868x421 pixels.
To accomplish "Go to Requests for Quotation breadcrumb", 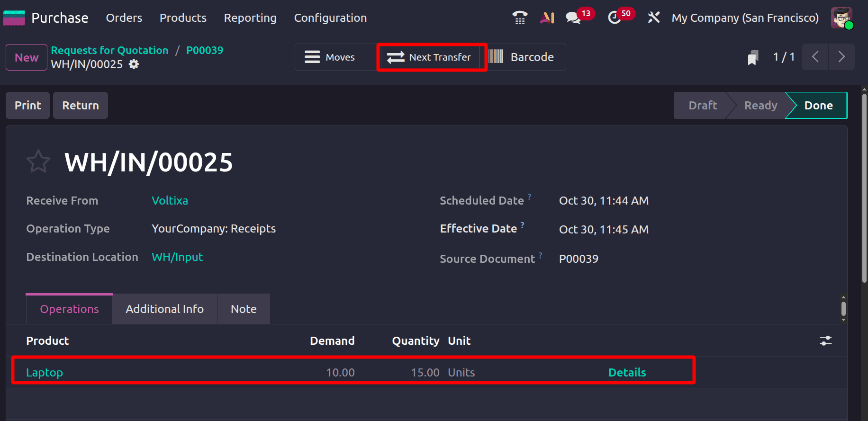I will click(x=109, y=50).
